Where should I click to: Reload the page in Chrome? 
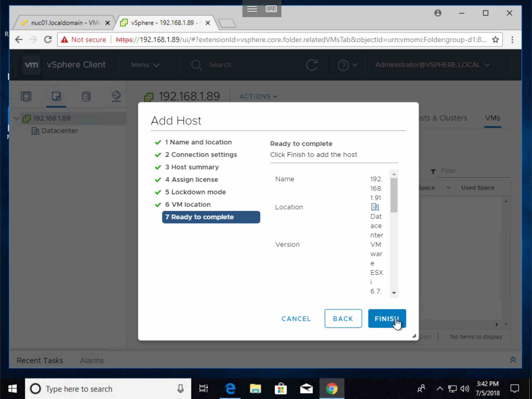(x=48, y=40)
